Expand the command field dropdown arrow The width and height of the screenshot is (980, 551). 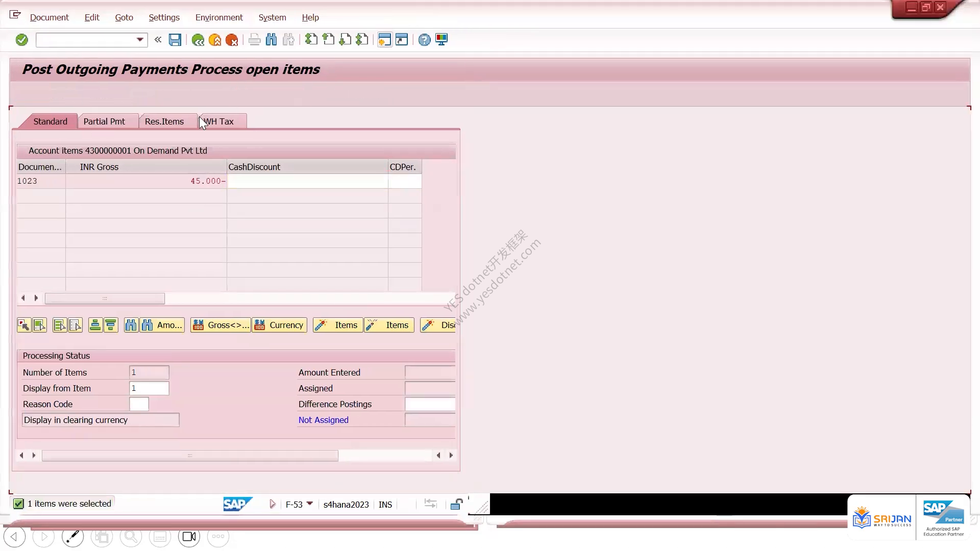(140, 40)
